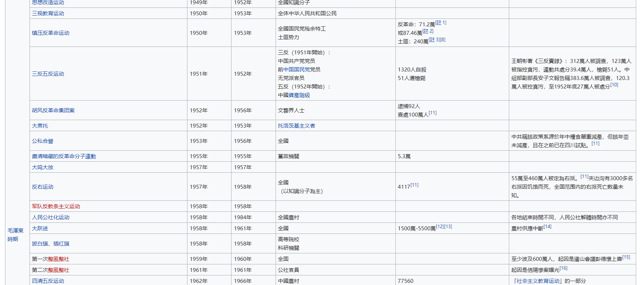This screenshot has height=285, width=644.
Task: Select the text 科研機關
Action: tap(288, 248)
